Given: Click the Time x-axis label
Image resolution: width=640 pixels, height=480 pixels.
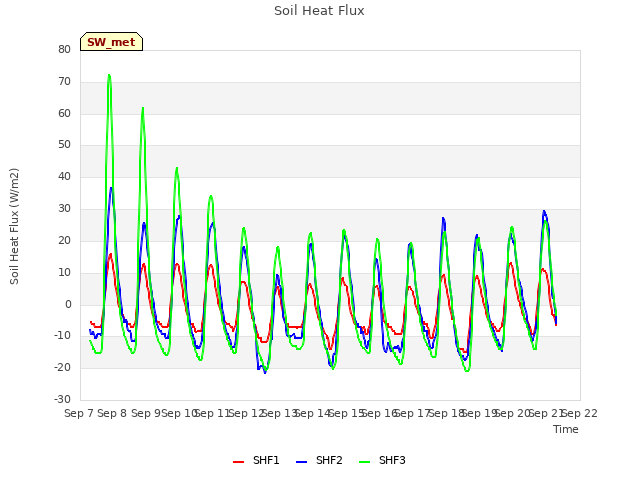Looking at the screenshot, I should pos(565,429).
